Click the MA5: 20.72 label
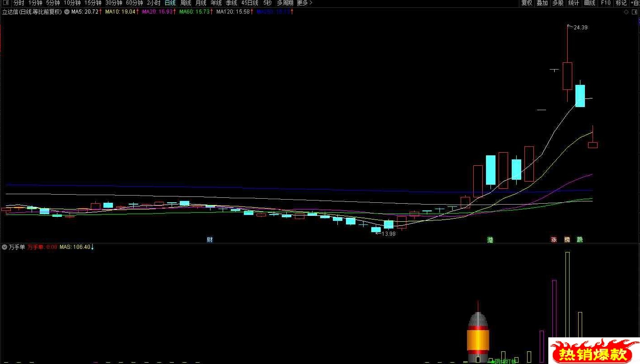 pyautogui.click(x=86, y=12)
